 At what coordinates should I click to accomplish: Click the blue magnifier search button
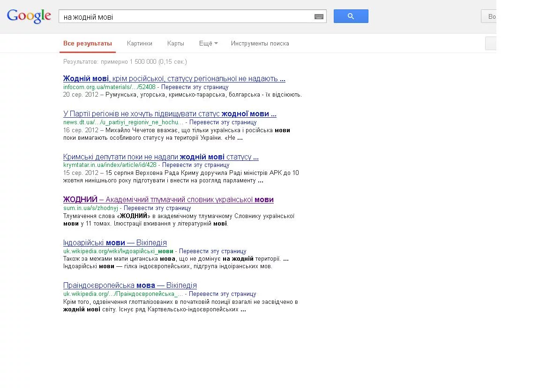(x=351, y=16)
